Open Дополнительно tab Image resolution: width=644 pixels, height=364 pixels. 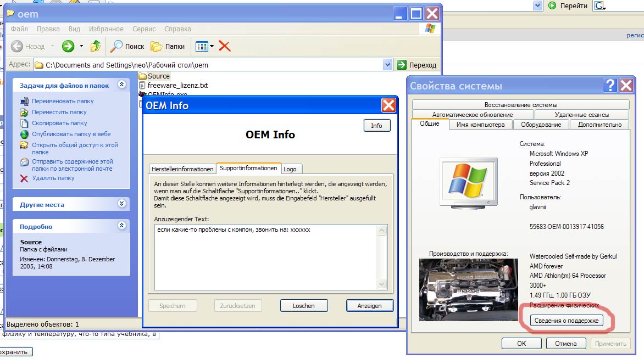(599, 124)
